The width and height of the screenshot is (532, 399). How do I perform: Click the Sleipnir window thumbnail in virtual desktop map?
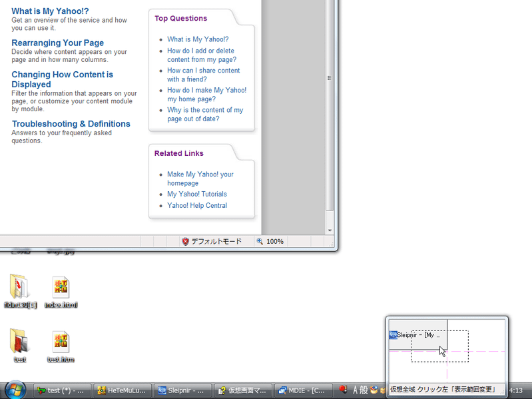(x=418, y=334)
